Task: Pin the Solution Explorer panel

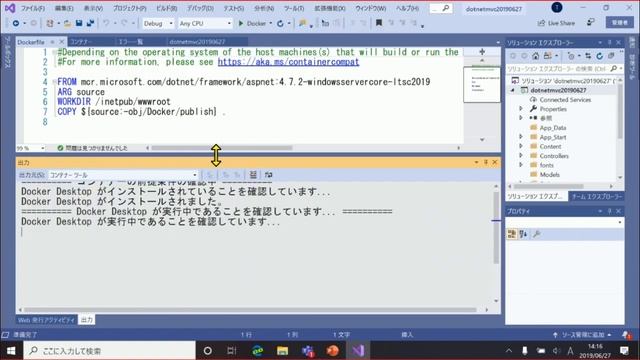Action: point(609,42)
